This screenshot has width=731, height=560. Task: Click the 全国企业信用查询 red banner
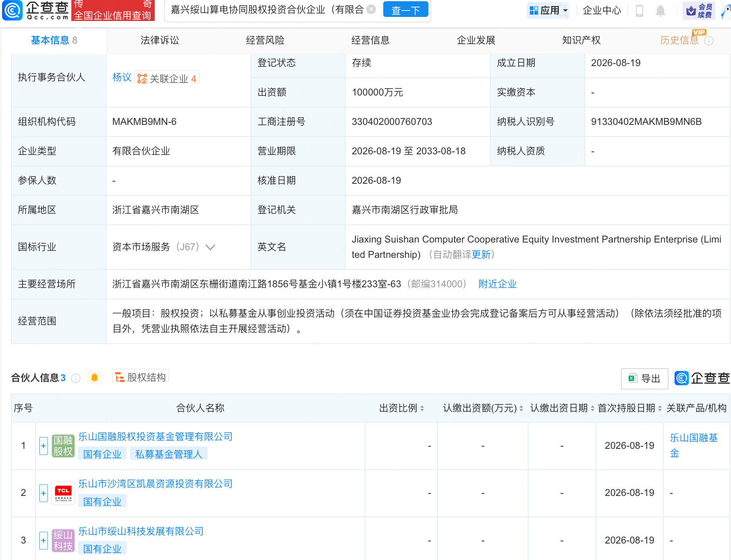pyautogui.click(x=113, y=10)
